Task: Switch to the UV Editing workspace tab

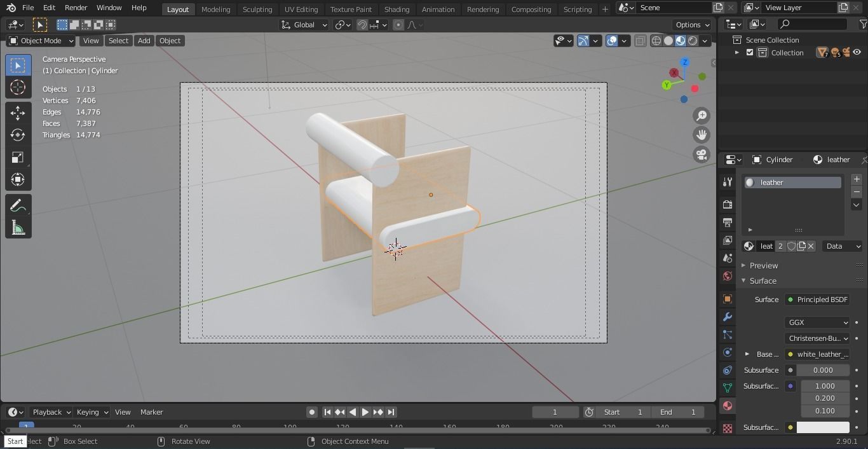Action: pos(301,9)
